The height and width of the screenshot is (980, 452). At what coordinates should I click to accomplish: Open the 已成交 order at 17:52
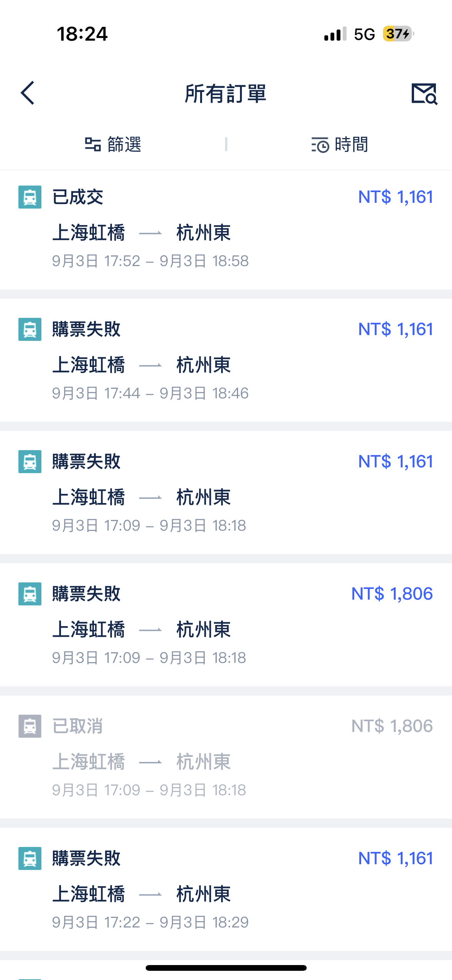(x=226, y=230)
